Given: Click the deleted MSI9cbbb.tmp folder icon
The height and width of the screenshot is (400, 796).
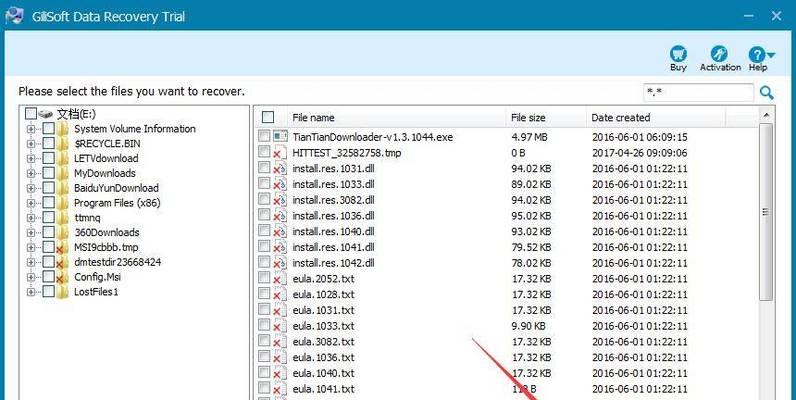Looking at the screenshot, I should click(62, 248).
